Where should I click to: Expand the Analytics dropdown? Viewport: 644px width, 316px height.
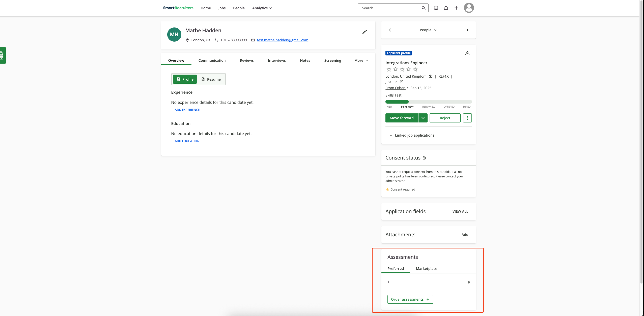pyautogui.click(x=262, y=8)
